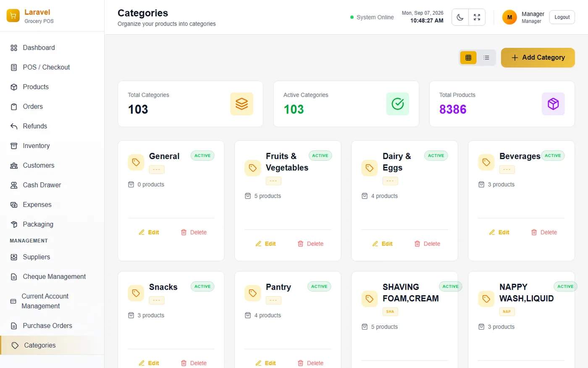
Task: Click the General category tag icon
Action: point(136,162)
